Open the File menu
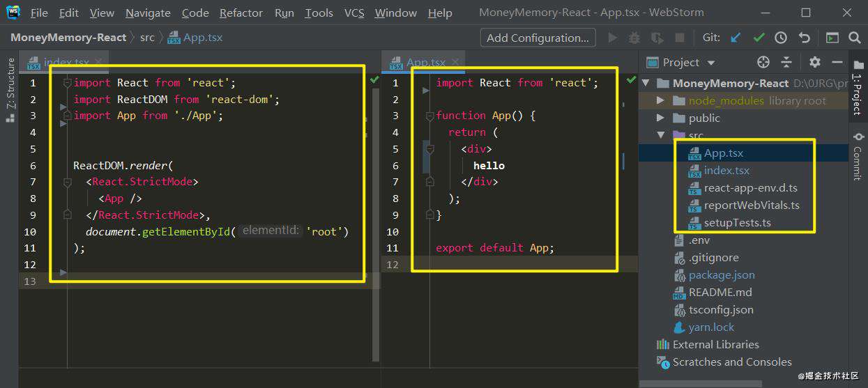 (39, 13)
